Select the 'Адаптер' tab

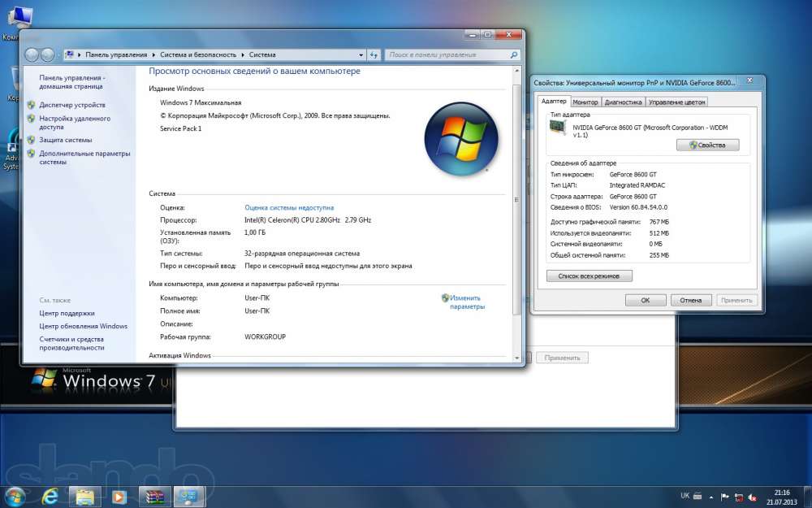(x=554, y=101)
